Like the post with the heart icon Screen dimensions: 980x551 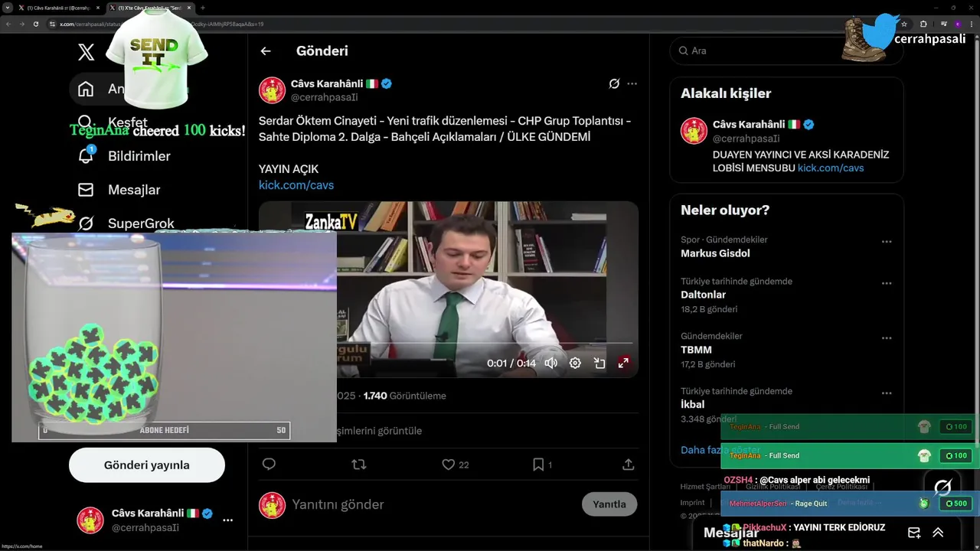pyautogui.click(x=449, y=465)
